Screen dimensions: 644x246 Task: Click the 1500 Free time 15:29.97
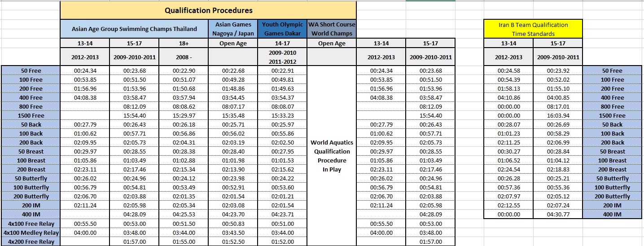(x=184, y=115)
